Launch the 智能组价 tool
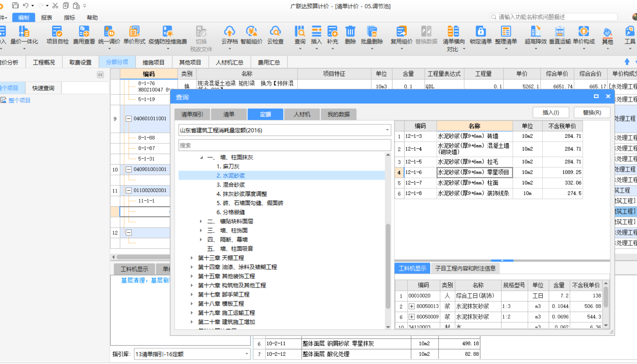This screenshot has width=637, height=364. [x=251, y=35]
